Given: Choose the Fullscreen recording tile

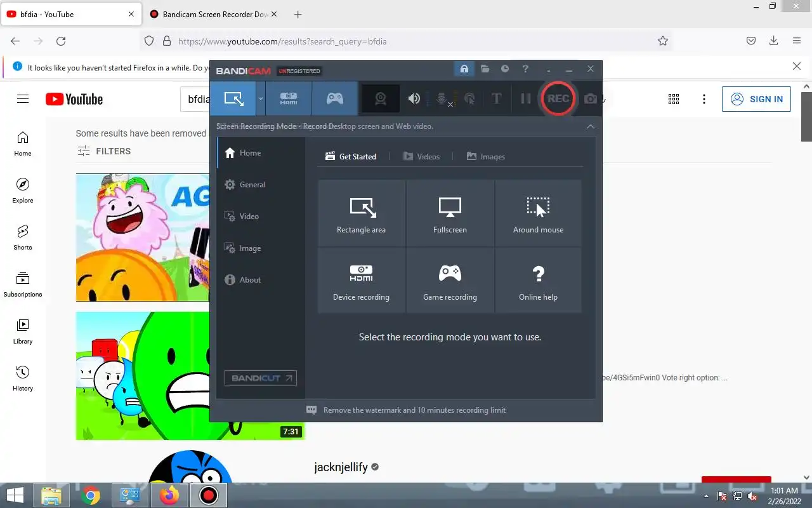Looking at the screenshot, I should [x=450, y=213].
